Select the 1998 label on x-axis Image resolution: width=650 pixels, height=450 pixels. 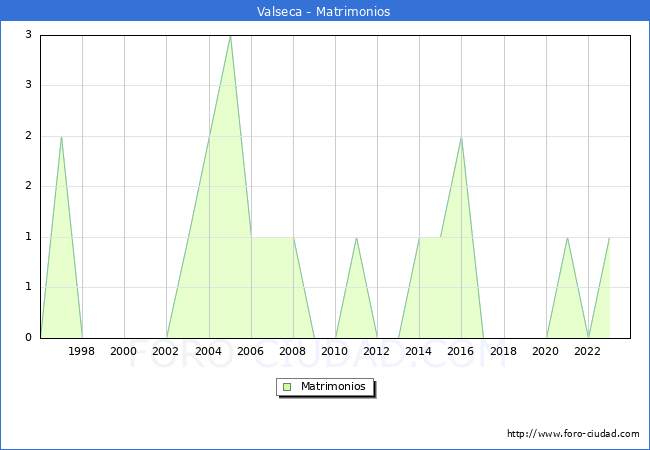pos(82,351)
